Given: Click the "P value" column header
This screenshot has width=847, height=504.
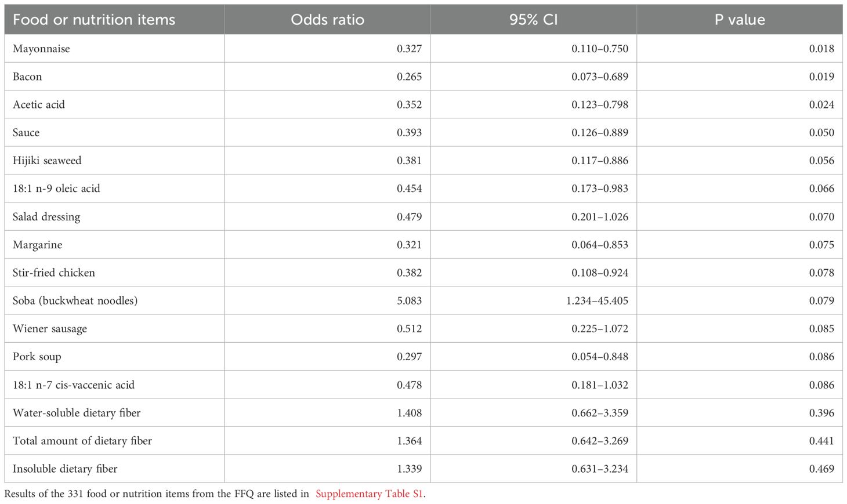Looking at the screenshot, I should (740, 20).
